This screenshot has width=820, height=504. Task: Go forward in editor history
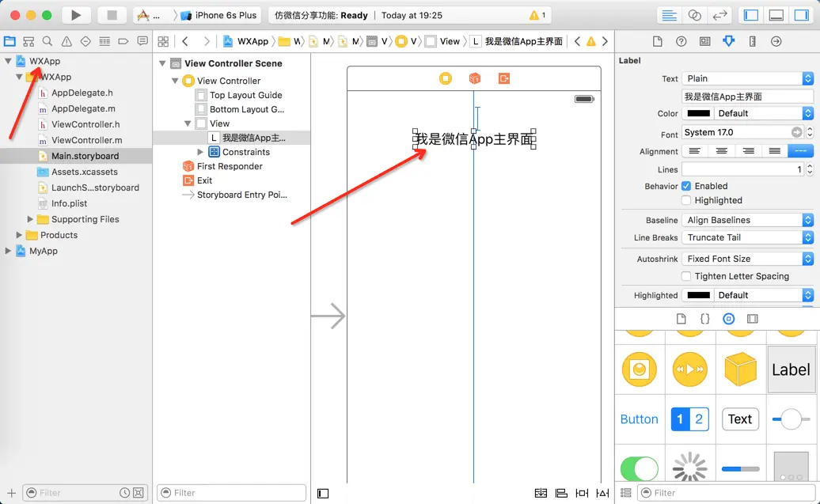(x=207, y=41)
